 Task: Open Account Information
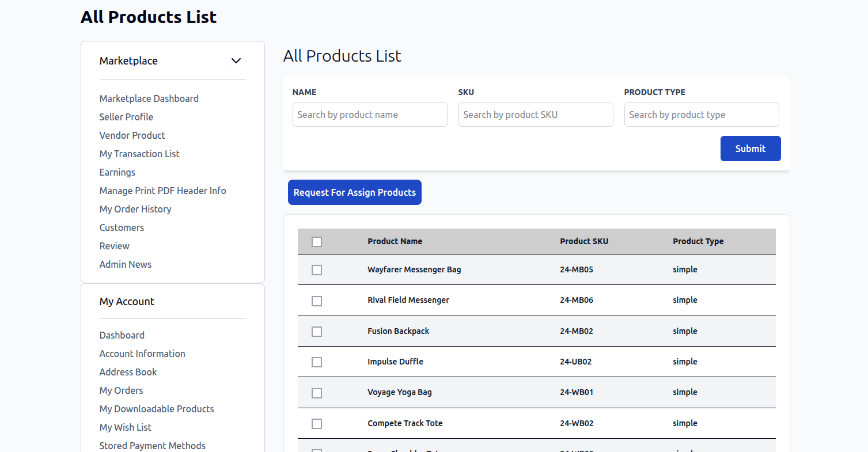click(142, 354)
